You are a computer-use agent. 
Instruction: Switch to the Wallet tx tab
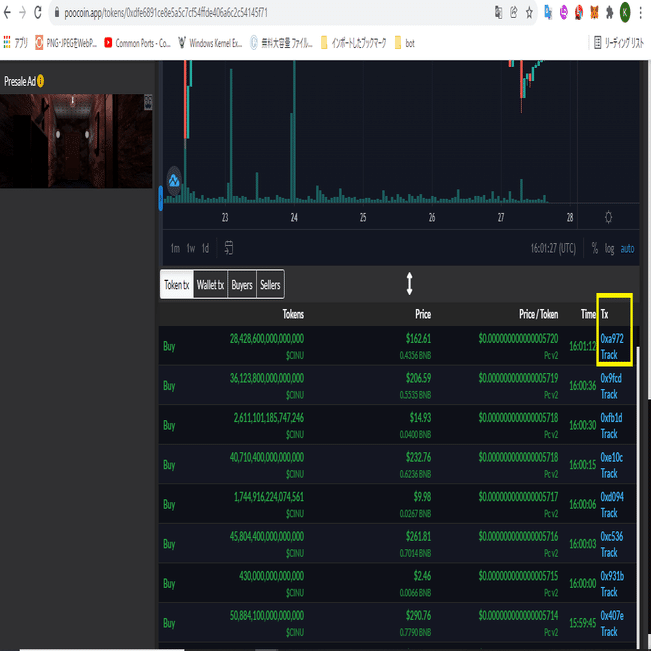pos(210,284)
